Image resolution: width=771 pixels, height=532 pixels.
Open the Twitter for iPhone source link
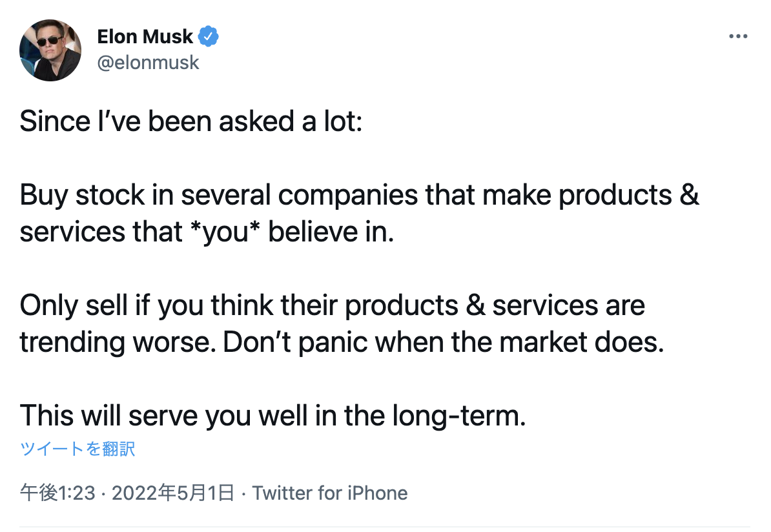(330, 493)
